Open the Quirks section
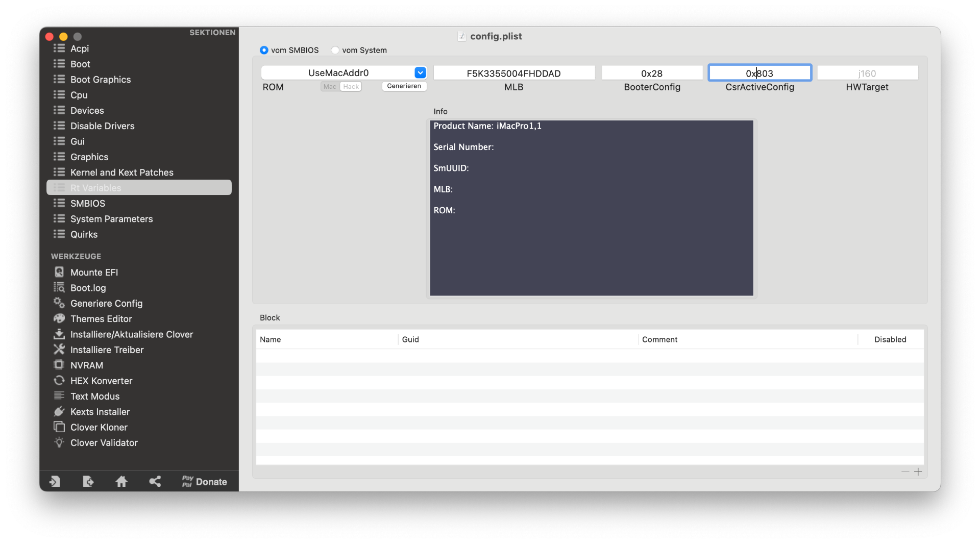 pos(84,234)
